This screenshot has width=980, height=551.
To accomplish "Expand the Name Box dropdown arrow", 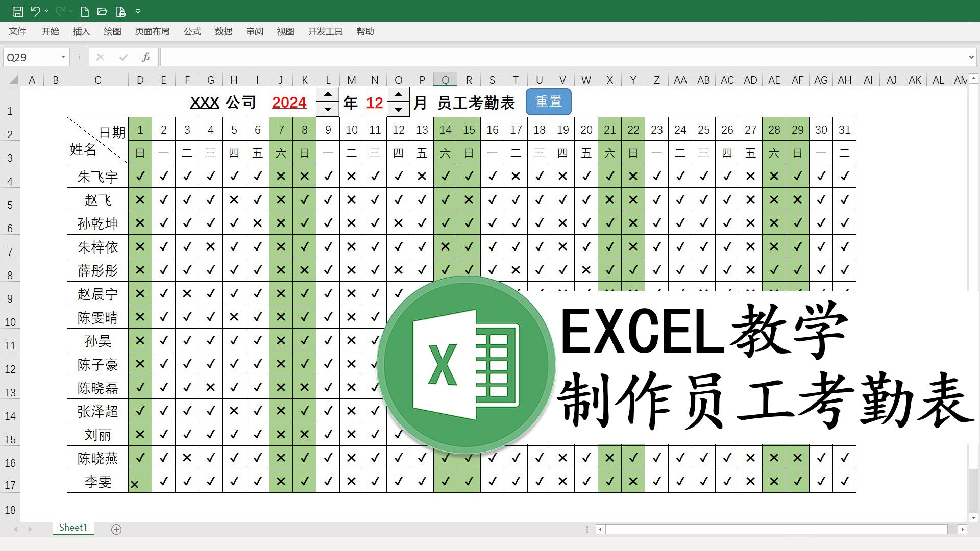I will (64, 57).
